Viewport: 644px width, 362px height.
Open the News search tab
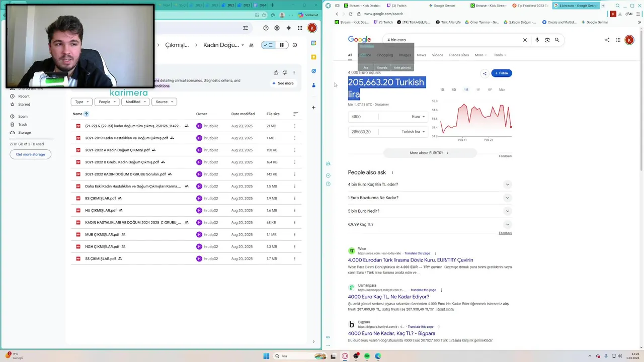pyautogui.click(x=422, y=55)
